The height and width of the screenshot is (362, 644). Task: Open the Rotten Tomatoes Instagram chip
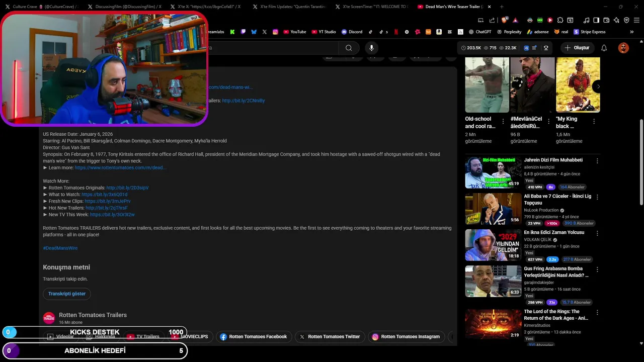point(406,337)
